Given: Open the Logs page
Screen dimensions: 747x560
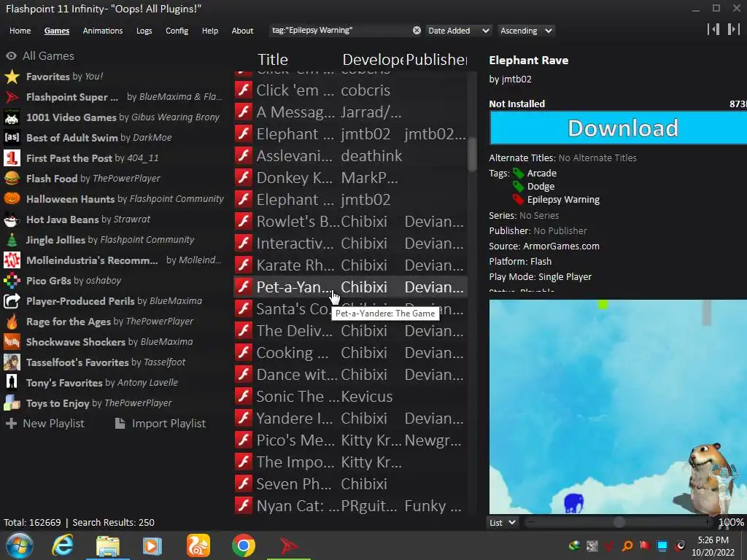Looking at the screenshot, I should tap(144, 31).
